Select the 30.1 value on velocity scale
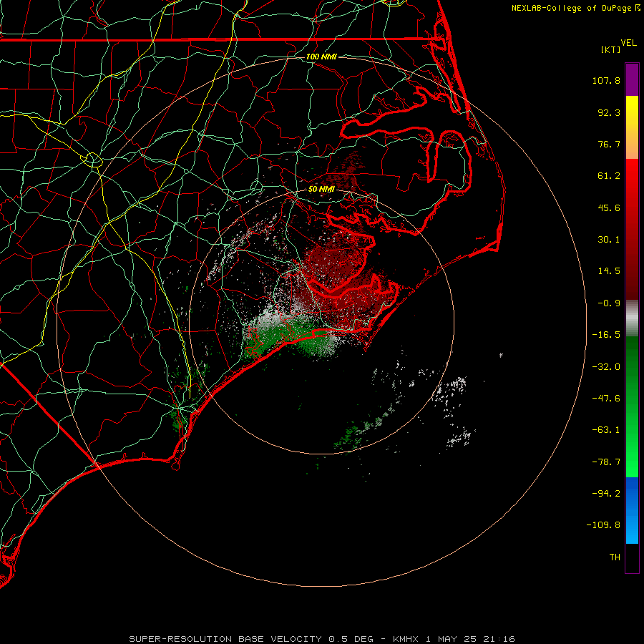644x644 pixels. pos(609,240)
